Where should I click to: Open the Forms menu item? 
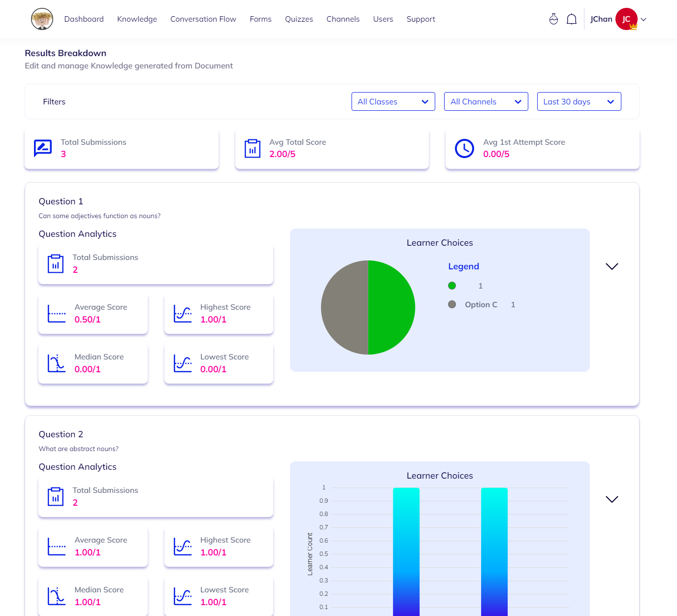coord(260,19)
